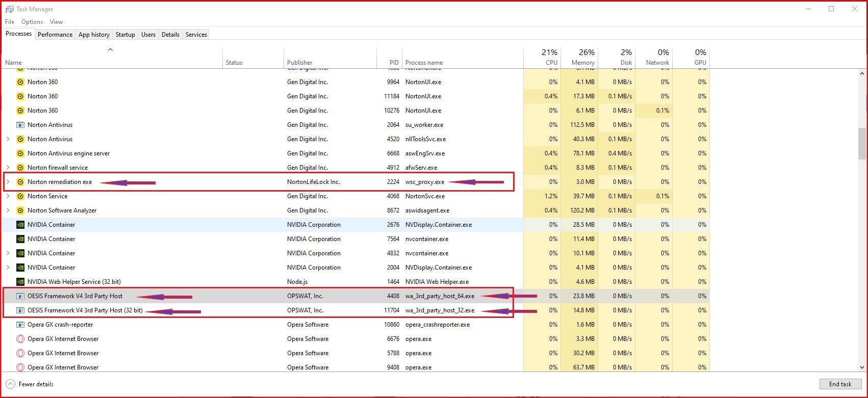The height and width of the screenshot is (398, 868).
Task: Go to the Users tab
Action: point(148,35)
